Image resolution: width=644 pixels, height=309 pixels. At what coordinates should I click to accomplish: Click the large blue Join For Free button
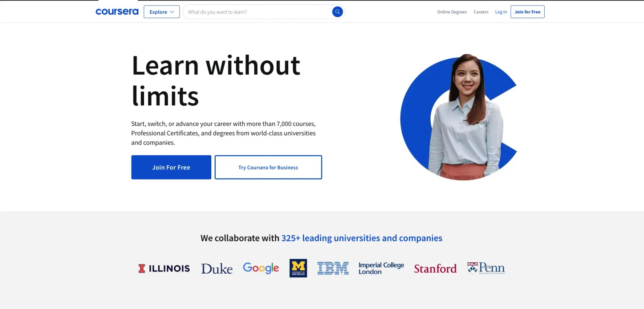[171, 167]
